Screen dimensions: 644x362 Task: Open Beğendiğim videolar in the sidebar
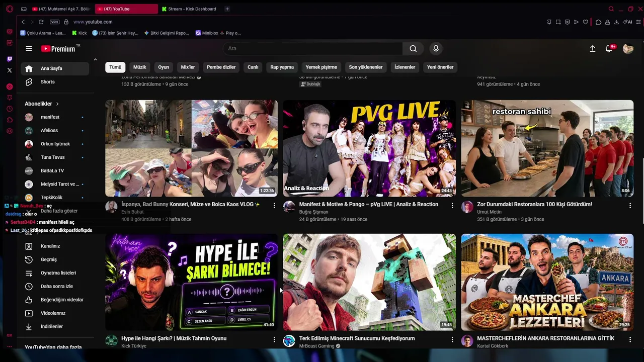[x=55, y=300]
